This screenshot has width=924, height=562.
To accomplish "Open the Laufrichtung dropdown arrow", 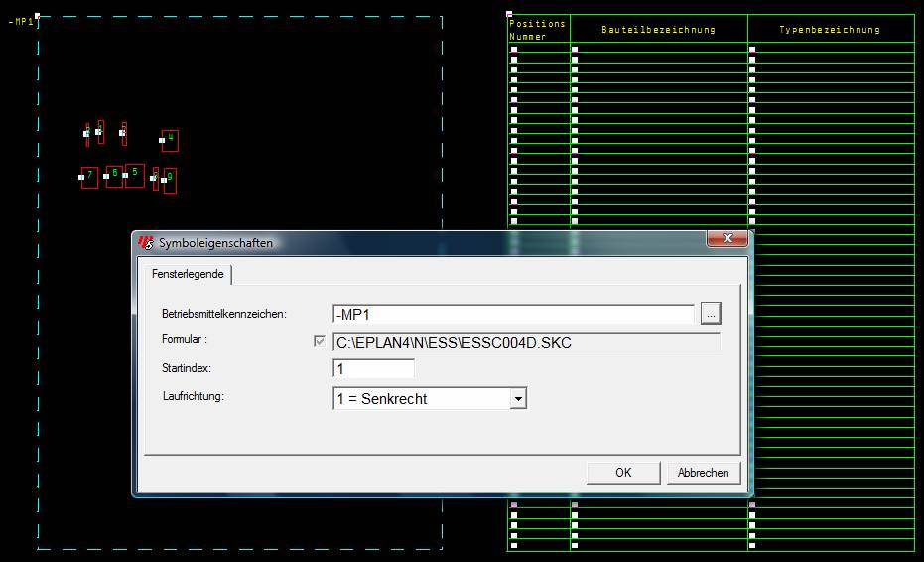I will [518, 398].
